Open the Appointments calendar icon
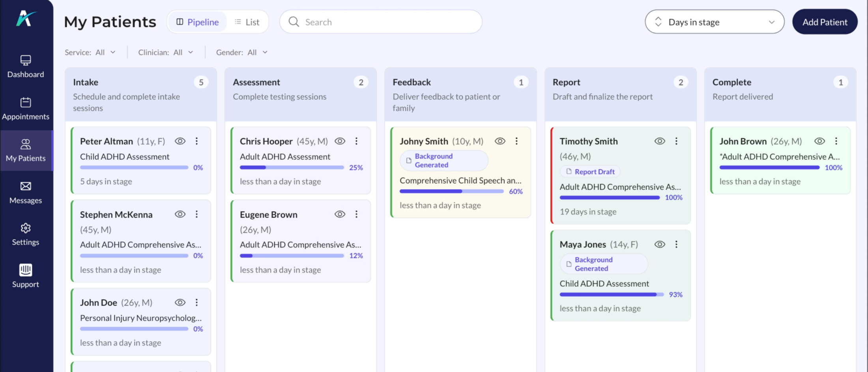 [26, 102]
